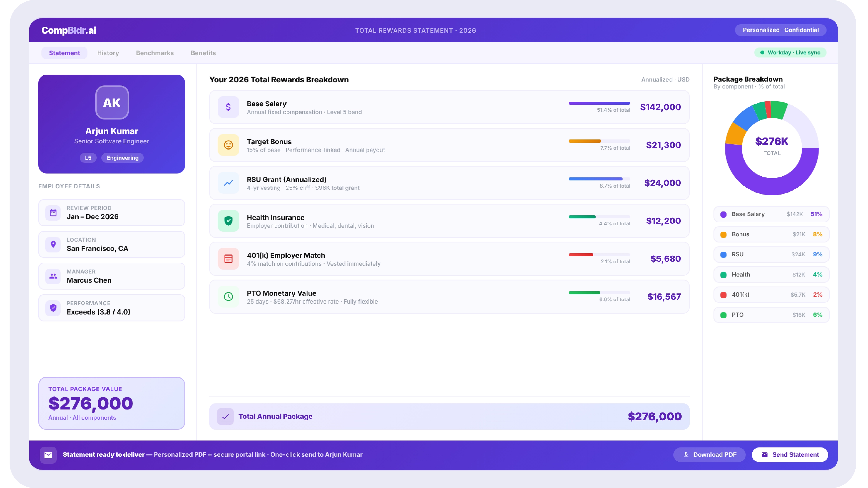Open the Benchmarks tab
The width and height of the screenshot is (868, 488).
[x=155, y=53]
